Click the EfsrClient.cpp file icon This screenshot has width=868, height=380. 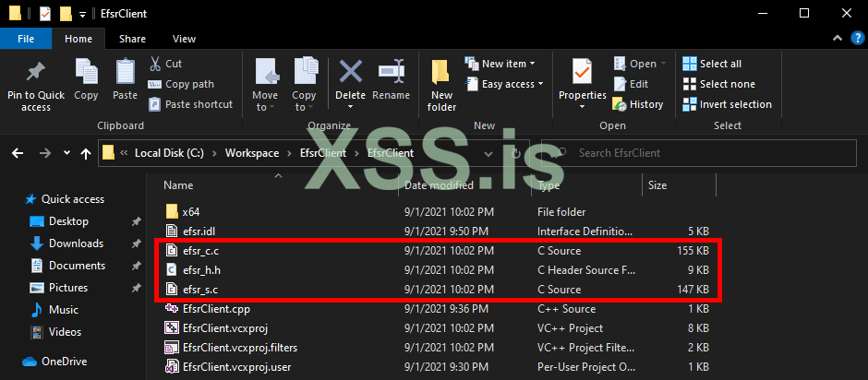[x=172, y=309]
